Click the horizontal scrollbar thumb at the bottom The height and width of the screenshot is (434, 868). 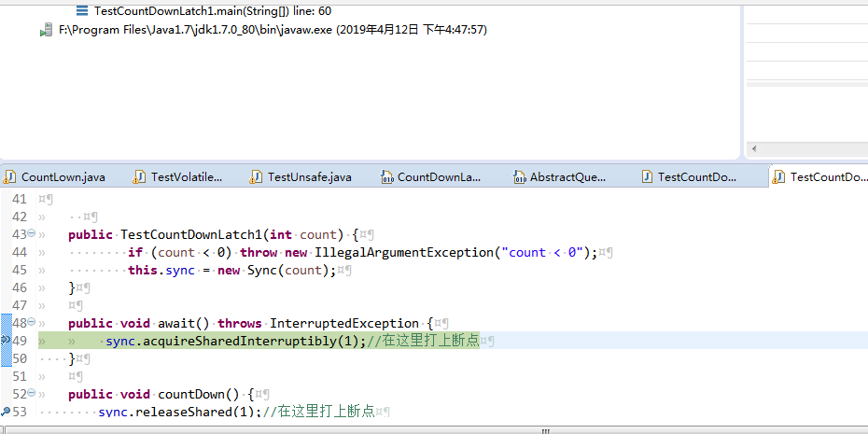(x=545, y=430)
